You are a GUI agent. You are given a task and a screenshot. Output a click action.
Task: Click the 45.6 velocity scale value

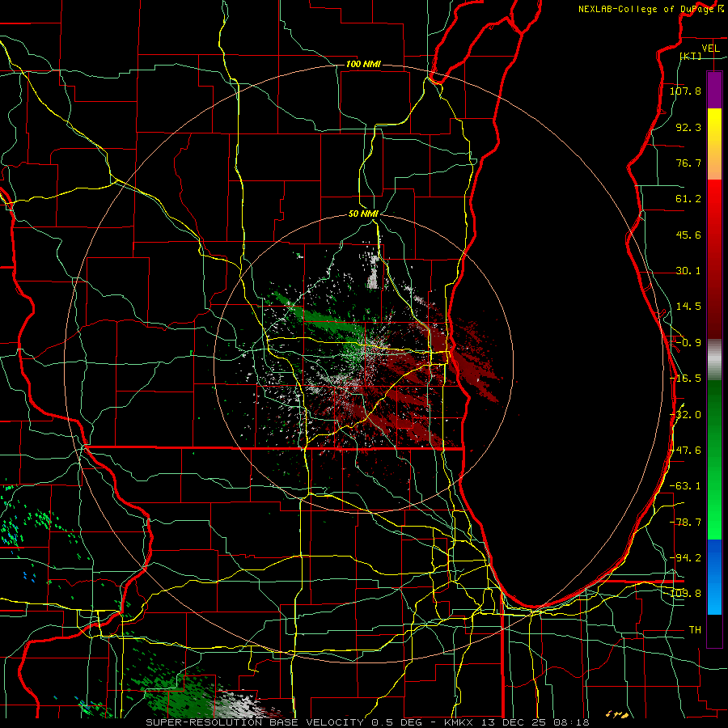tap(688, 235)
